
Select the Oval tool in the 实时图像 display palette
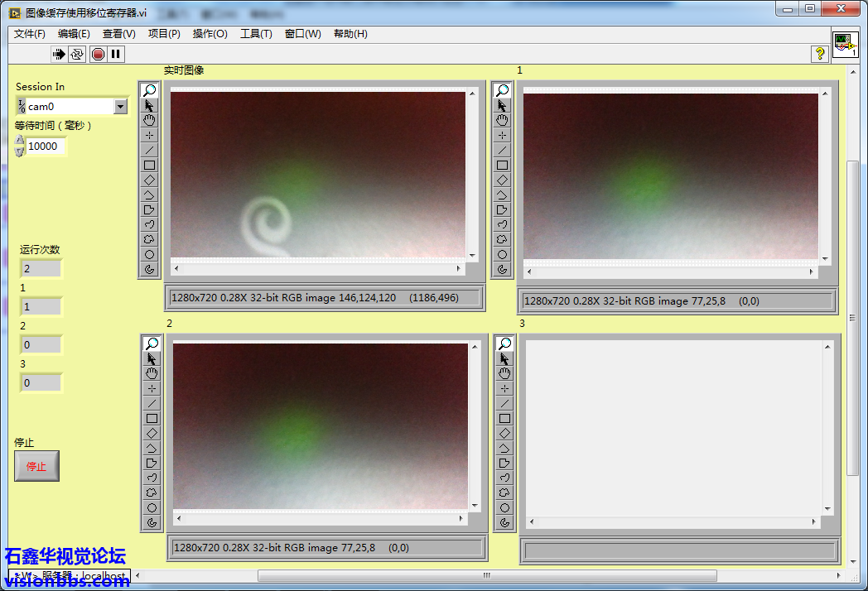tap(149, 254)
